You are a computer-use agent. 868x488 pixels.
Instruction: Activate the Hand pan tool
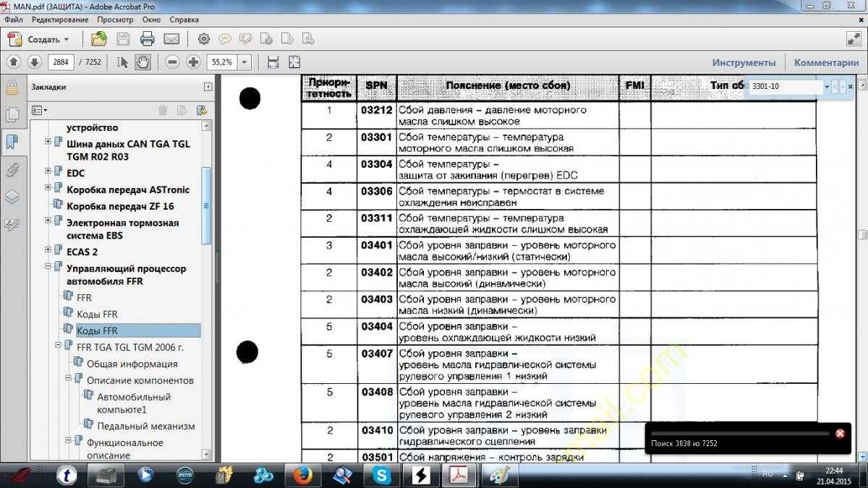(x=142, y=62)
